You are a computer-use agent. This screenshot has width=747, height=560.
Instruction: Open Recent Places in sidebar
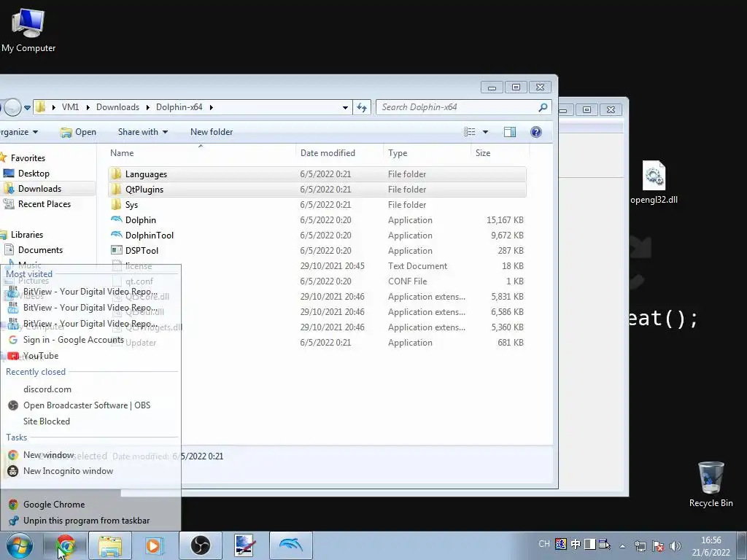[44, 204]
